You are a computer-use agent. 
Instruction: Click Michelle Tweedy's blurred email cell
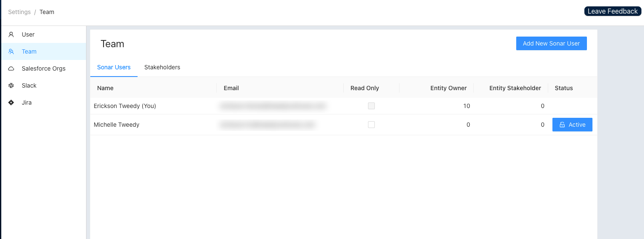[x=267, y=125]
